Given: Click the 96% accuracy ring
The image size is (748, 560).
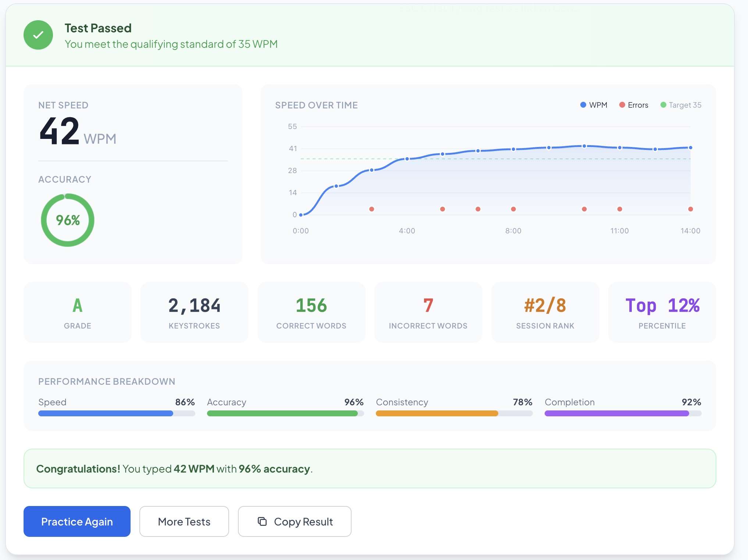Looking at the screenshot, I should tap(68, 220).
